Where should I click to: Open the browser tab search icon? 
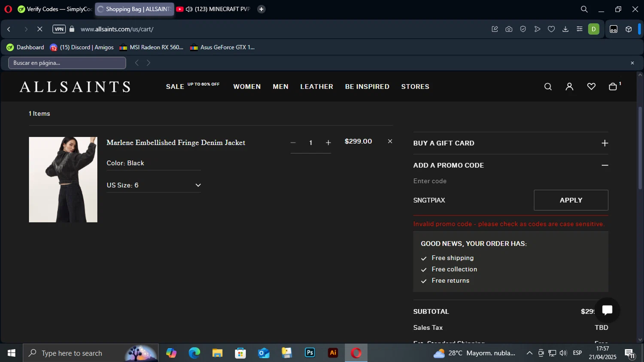pyautogui.click(x=584, y=9)
